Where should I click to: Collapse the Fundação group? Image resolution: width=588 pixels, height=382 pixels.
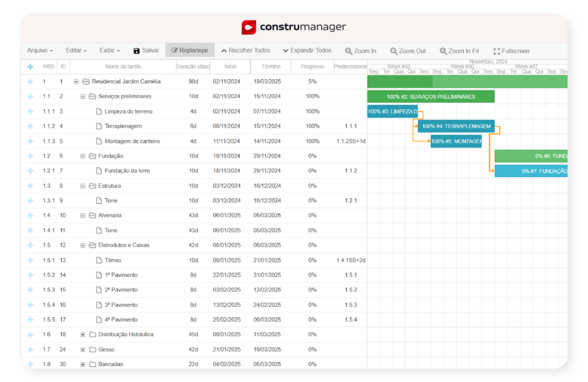83,156
